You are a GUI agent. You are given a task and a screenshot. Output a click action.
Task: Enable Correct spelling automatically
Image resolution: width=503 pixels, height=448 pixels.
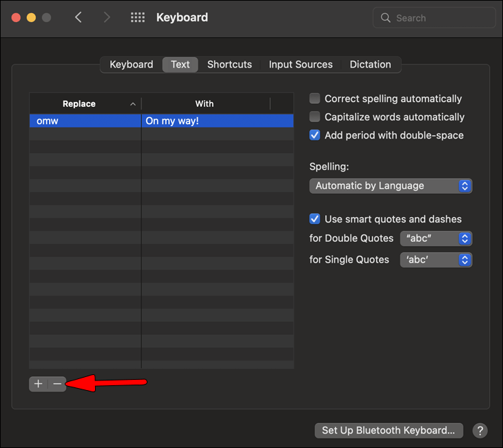click(x=315, y=99)
